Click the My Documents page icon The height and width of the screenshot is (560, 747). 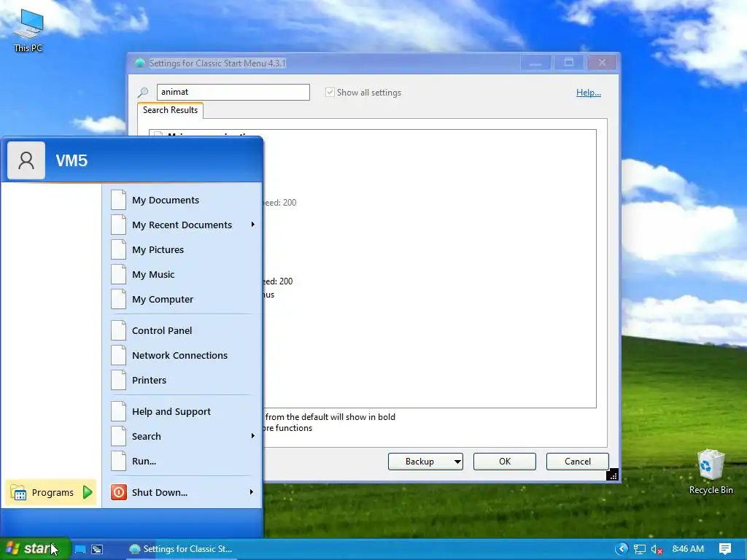click(119, 200)
